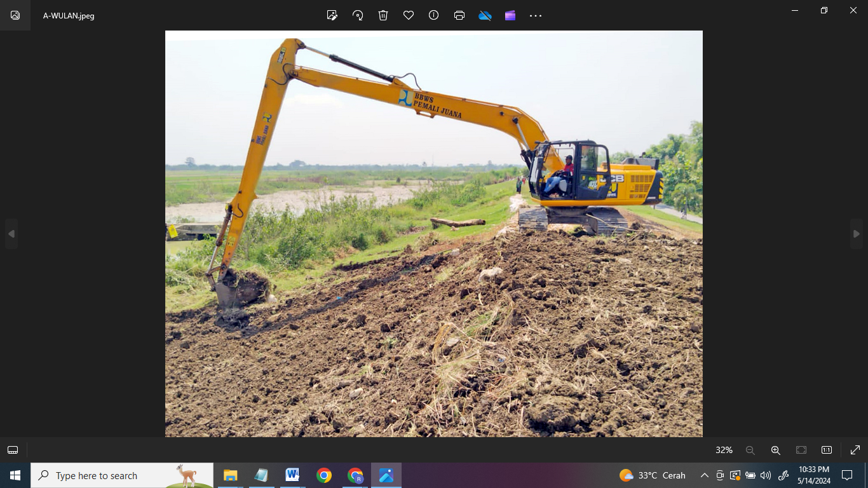The width and height of the screenshot is (868, 488).
Task: Open the weather widget showing 33°C Cerah
Action: point(649,475)
